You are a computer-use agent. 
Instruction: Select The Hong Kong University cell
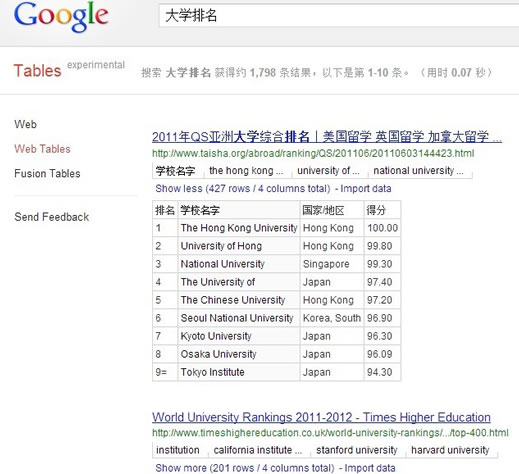(x=239, y=228)
